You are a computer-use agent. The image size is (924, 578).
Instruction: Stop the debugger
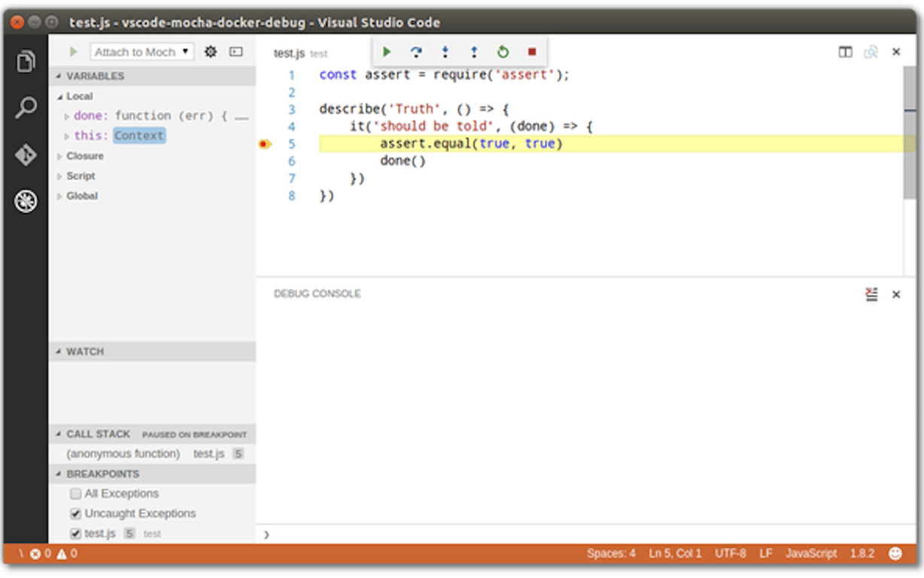click(531, 52)
